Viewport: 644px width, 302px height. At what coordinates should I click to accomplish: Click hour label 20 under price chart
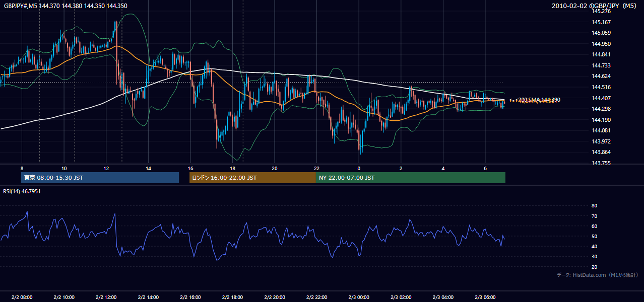[274, 168]
